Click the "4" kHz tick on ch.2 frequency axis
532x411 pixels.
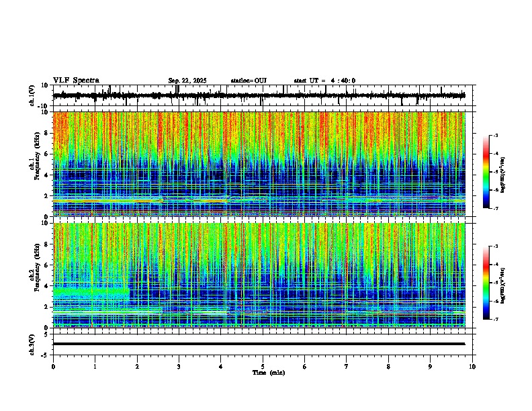pyautogui.click(x=47, y=286)
